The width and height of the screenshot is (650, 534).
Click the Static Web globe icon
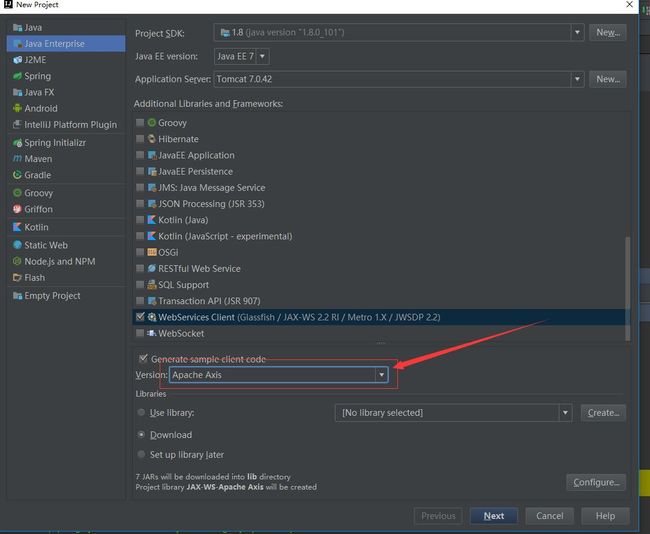pos(17,245)
